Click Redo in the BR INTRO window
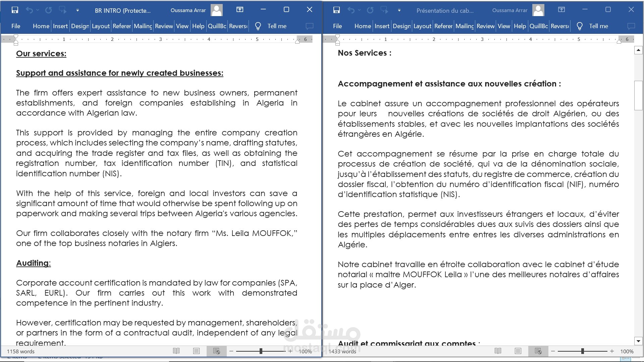 (x=49, y=10)
